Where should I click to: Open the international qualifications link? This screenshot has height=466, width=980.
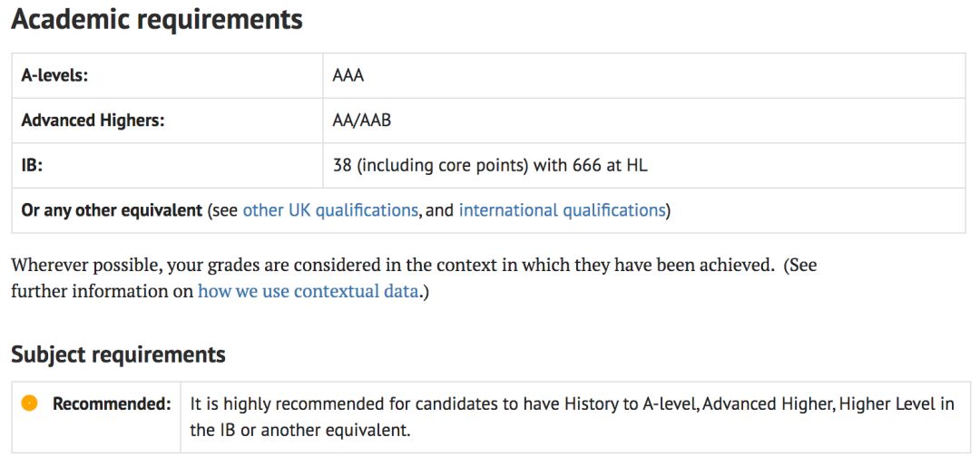coord(562,210)
